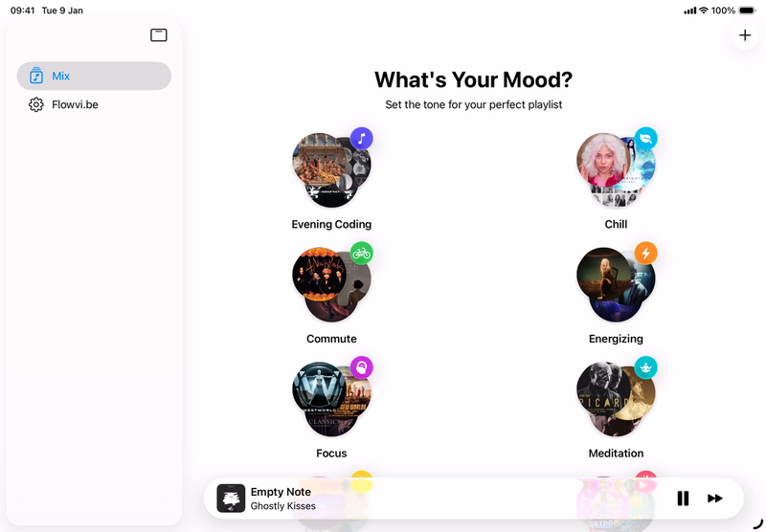Screen dimensions: 766x532
Task: Click the orange lightning bolt badge
Action: pos(645,254)
